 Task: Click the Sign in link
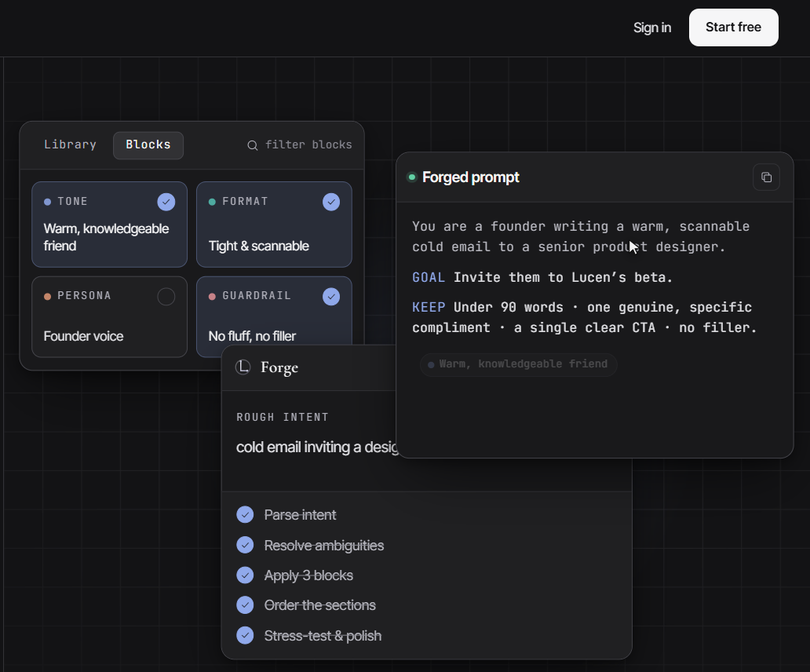click(652, 27)
